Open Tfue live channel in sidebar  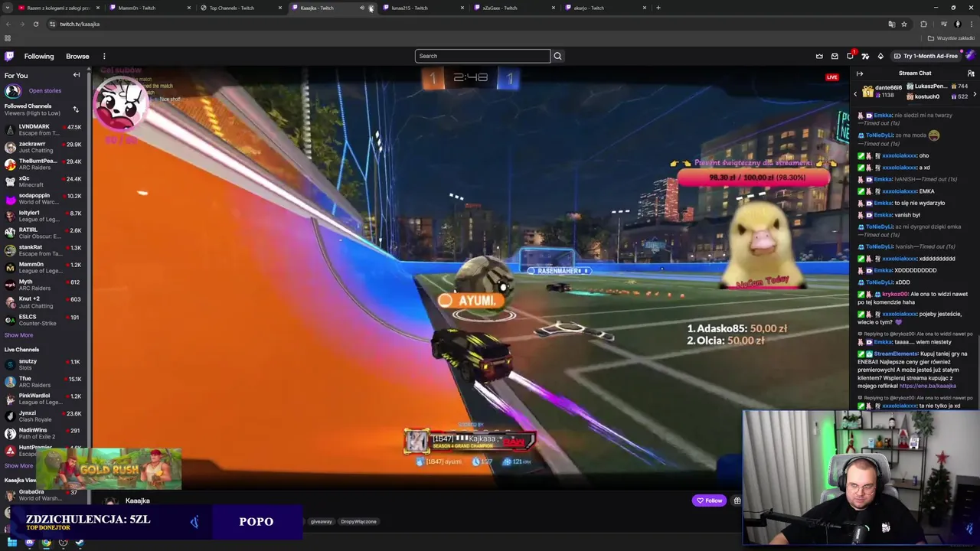[44, 382]
